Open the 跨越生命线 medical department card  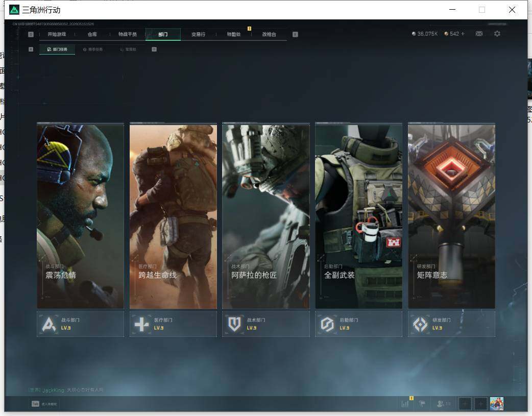coord(173,216)
